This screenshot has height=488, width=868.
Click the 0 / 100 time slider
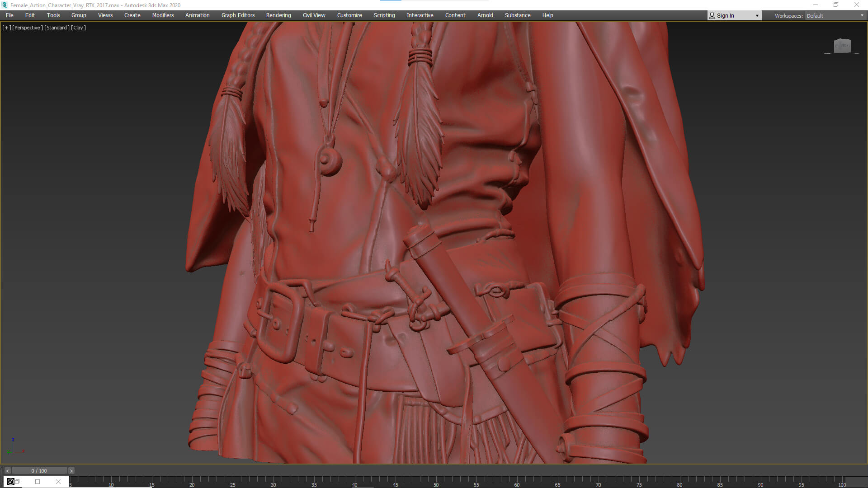click(x=39, y=471)
